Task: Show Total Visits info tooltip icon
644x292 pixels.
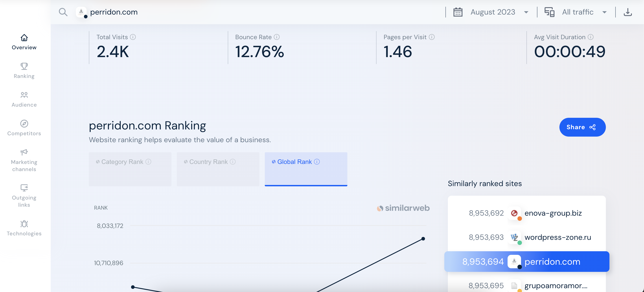Action: point(133,37)
